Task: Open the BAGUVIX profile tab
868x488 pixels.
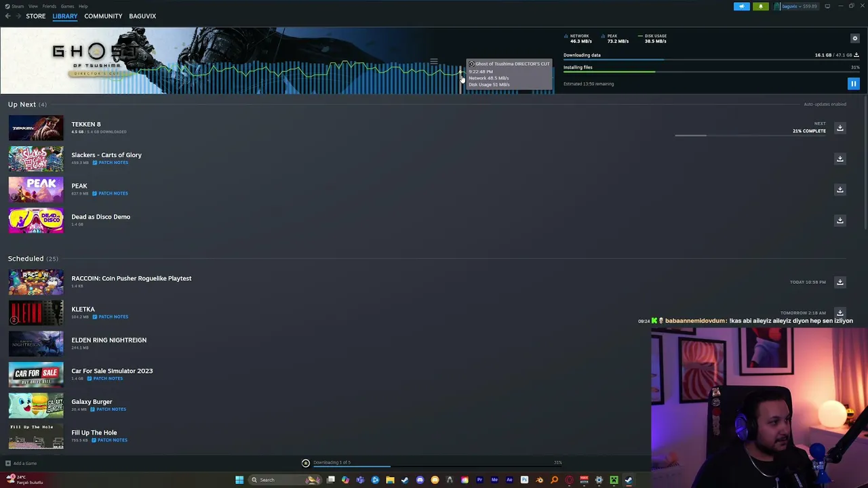Action: pyautogui.click(x=142, y=16)
